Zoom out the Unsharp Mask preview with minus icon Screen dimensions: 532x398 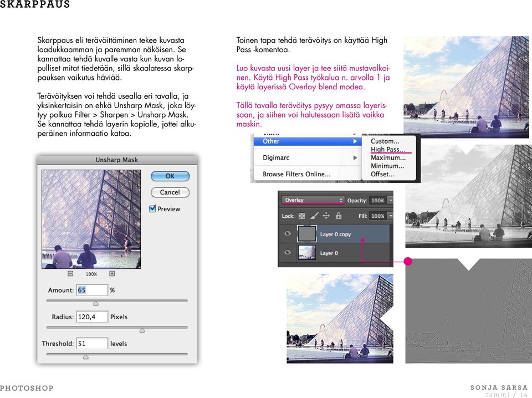[x=70, y=273]
